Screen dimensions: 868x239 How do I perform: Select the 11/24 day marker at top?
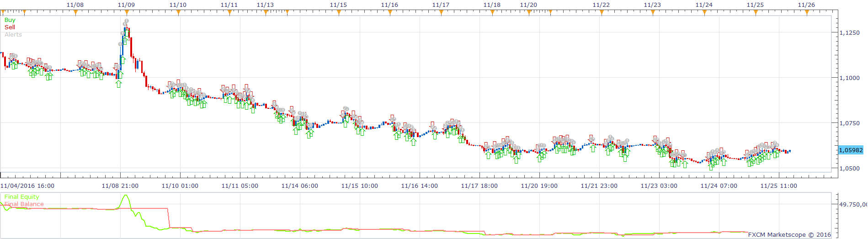pyautogui.click(x=704, y=5)
